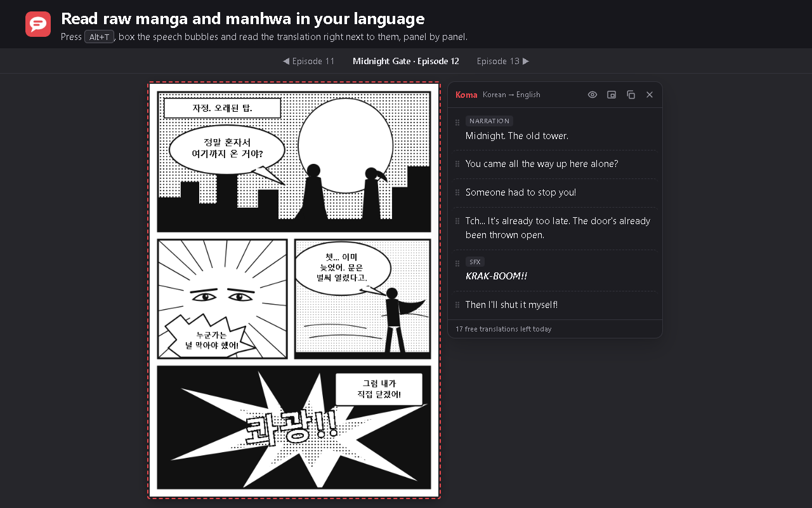Screen dimensions: 812x508
Task: Go to previous Episode 11
Action: (x=308, y=61)
